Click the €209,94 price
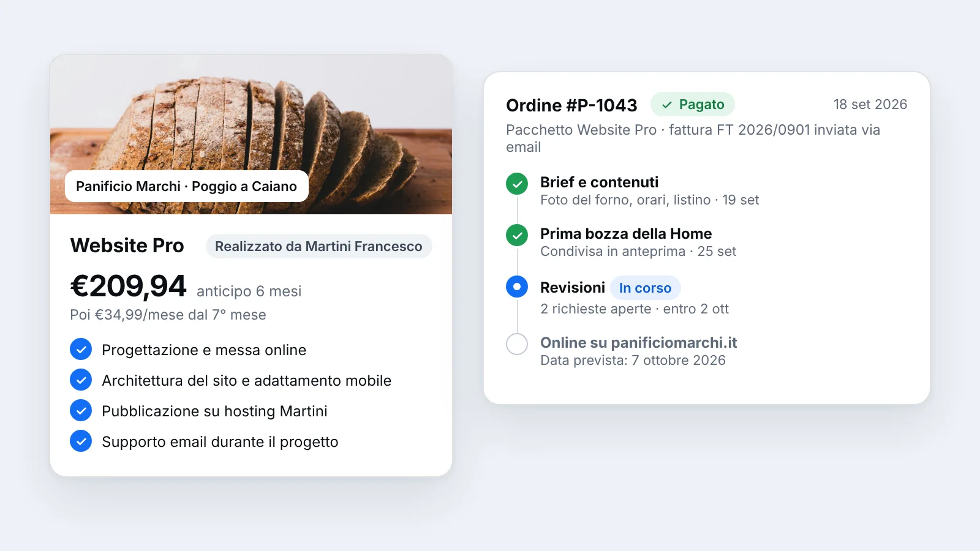 [128, 286]
